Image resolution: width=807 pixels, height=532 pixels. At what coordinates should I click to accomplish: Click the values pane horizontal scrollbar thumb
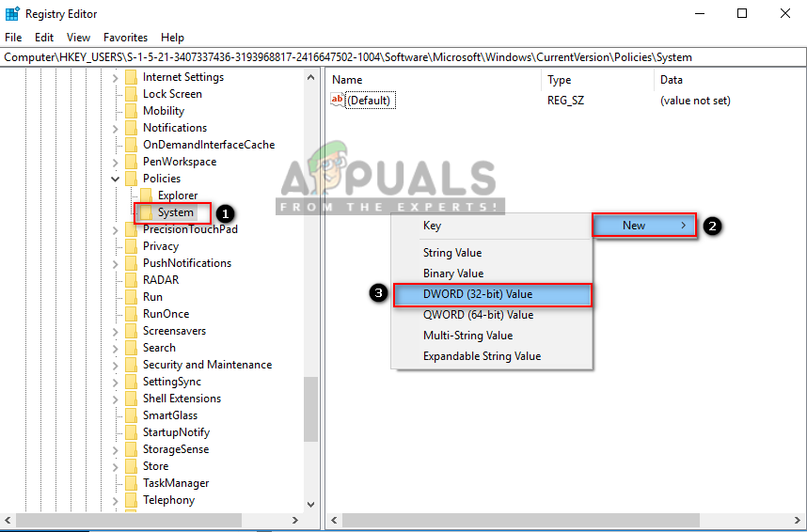click(521, 520)
